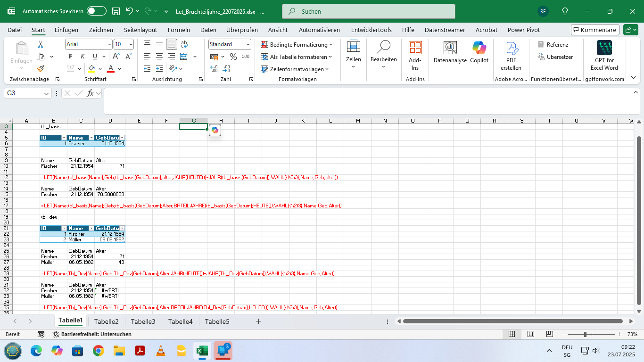Open the font size 10 dropdown
Image resolution: width=644 pixels, height=362 pixels.
tap(131, 44)
